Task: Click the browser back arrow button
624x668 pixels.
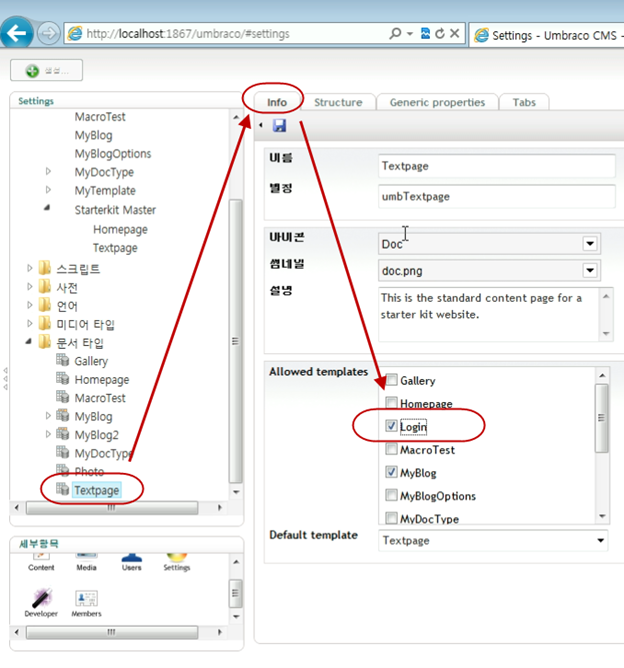Action: coord(17,33)
